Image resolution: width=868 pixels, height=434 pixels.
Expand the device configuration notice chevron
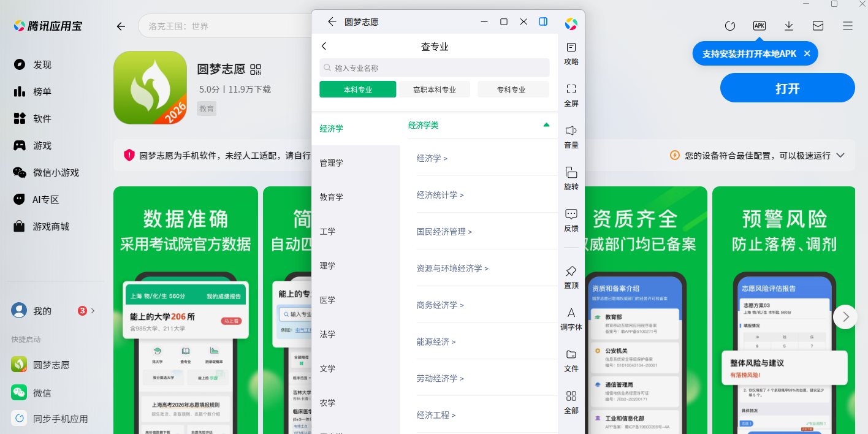pyautogui.click(x=840, y=156)
